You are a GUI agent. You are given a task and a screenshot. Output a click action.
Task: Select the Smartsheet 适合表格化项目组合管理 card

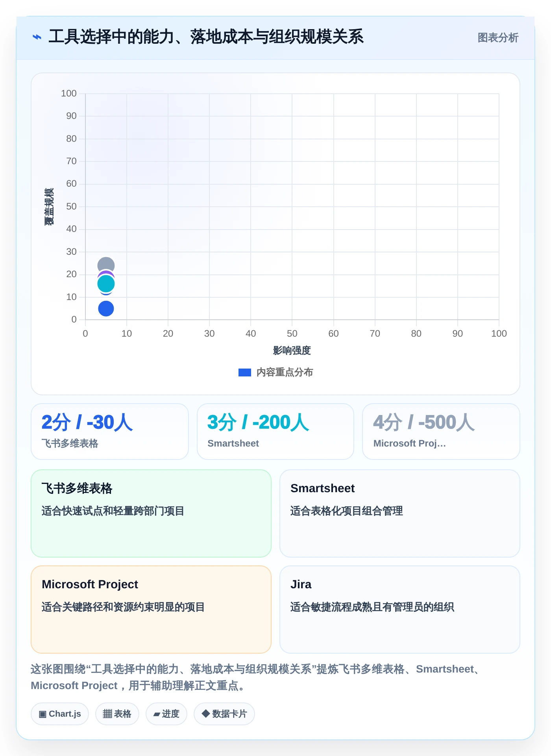tap(400, 513)
